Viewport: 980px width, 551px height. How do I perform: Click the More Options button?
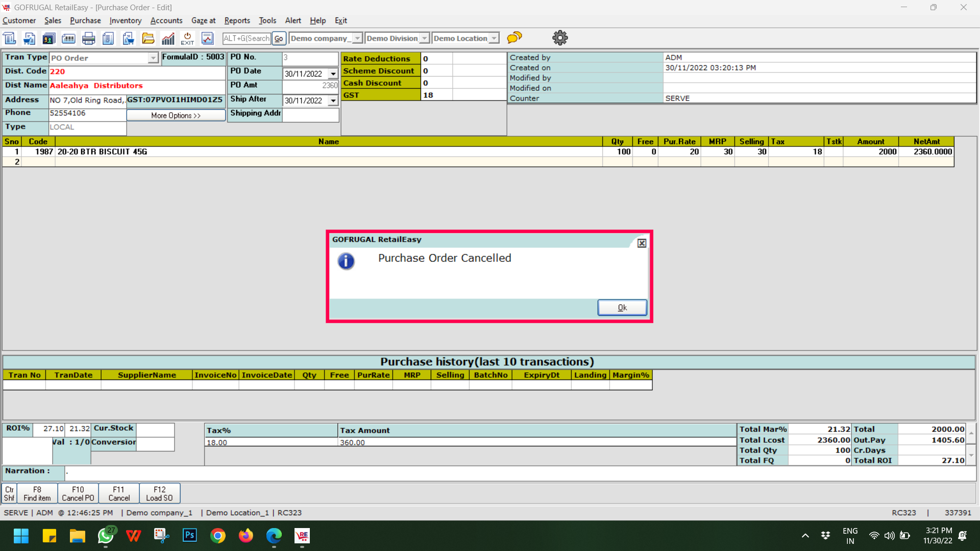[176, 116]
